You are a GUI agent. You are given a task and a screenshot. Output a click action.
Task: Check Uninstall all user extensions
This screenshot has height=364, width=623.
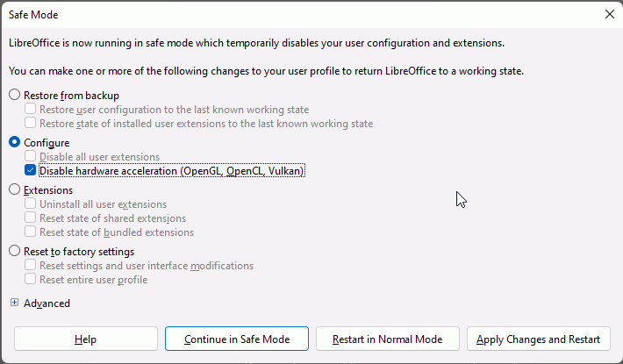pos(31,204)
